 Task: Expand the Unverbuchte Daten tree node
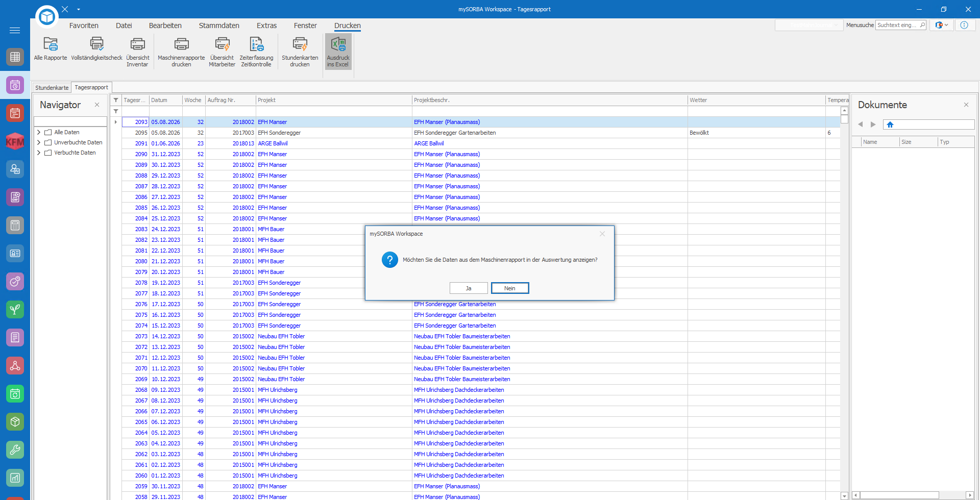point(39,142)
